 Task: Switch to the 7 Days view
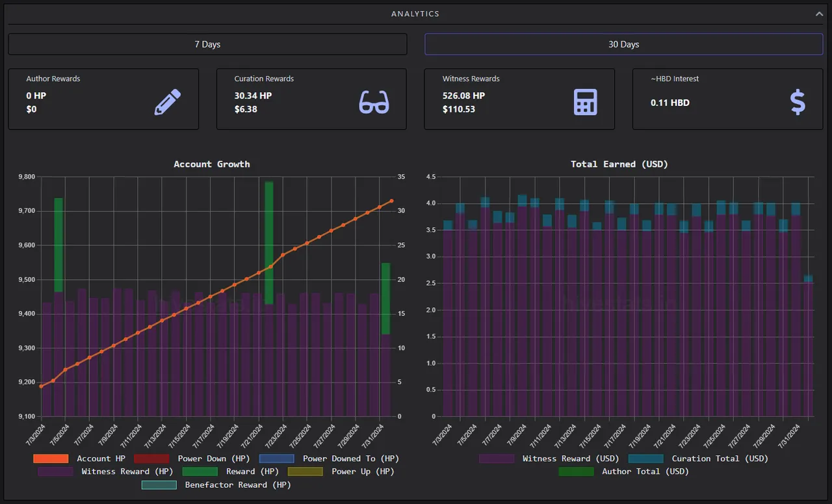[208, 44]
